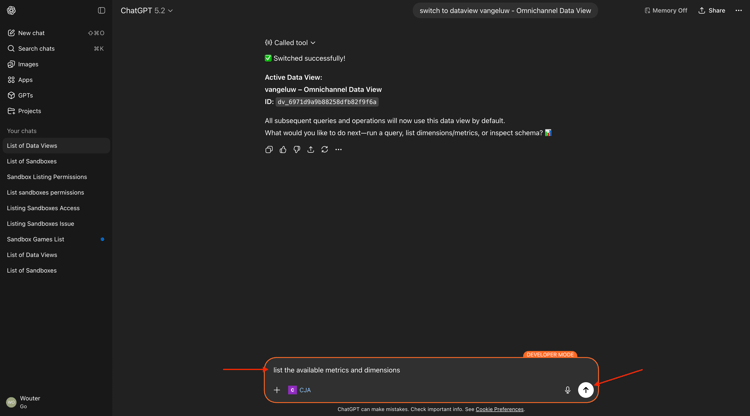Viewport: 750px width, 416px height.
Task: Open the Sandbox Games List chat
Action: [x=56, y=239]
